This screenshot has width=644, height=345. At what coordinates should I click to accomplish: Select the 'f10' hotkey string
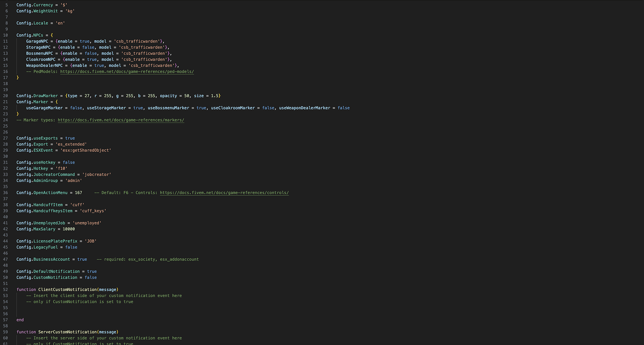[x=60, y=168]
